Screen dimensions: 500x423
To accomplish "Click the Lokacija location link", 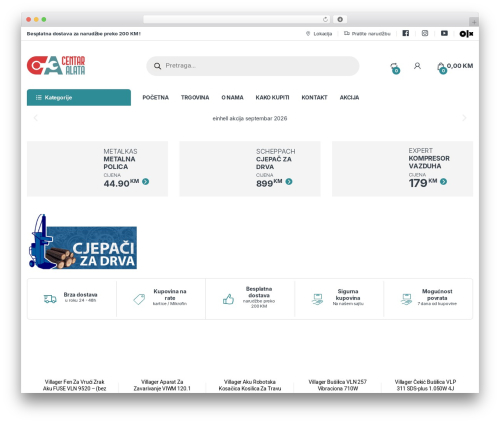I will tap(319, 34).
